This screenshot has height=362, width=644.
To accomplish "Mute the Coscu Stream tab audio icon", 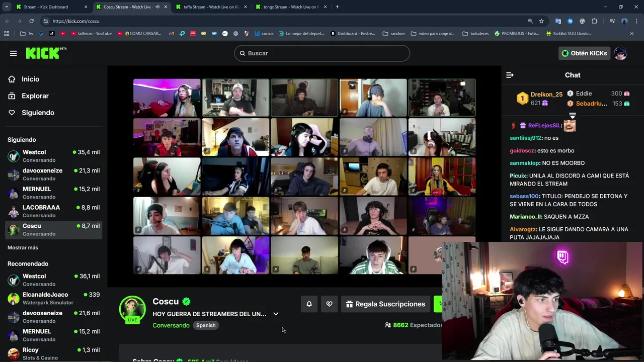I will tap(157, 7).
